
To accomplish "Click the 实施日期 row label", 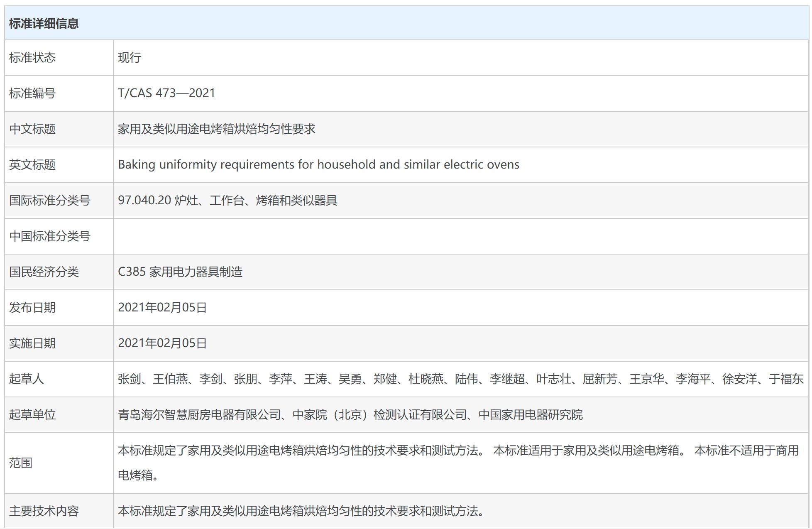I will pyautogui.click(x=32, y=343).
